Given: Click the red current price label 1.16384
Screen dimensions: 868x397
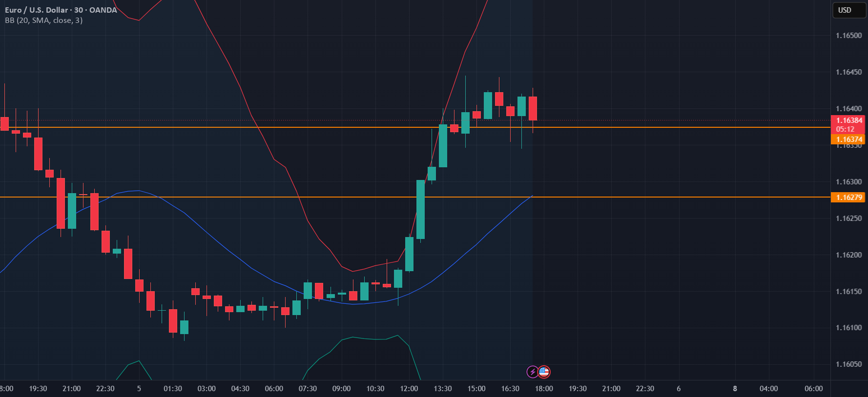Looking at the screenshot, I should coord(849,120).
